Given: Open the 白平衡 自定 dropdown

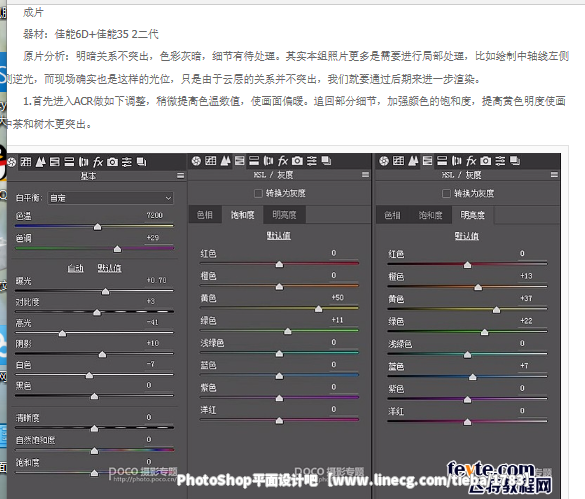Looking at the screenshot, I should pyautogui.click(x=111, y=198).
